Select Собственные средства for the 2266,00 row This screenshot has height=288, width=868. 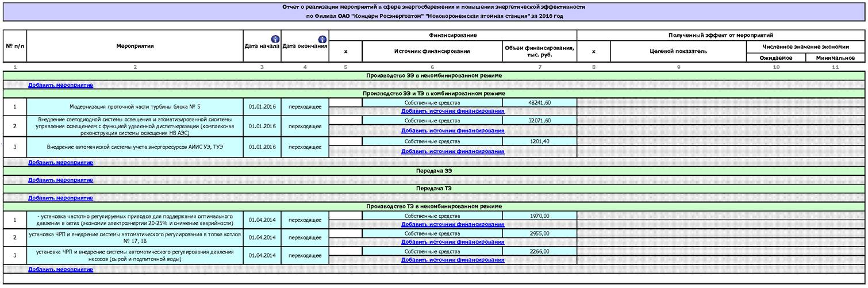pyautogui.click(x=432, y=251)
